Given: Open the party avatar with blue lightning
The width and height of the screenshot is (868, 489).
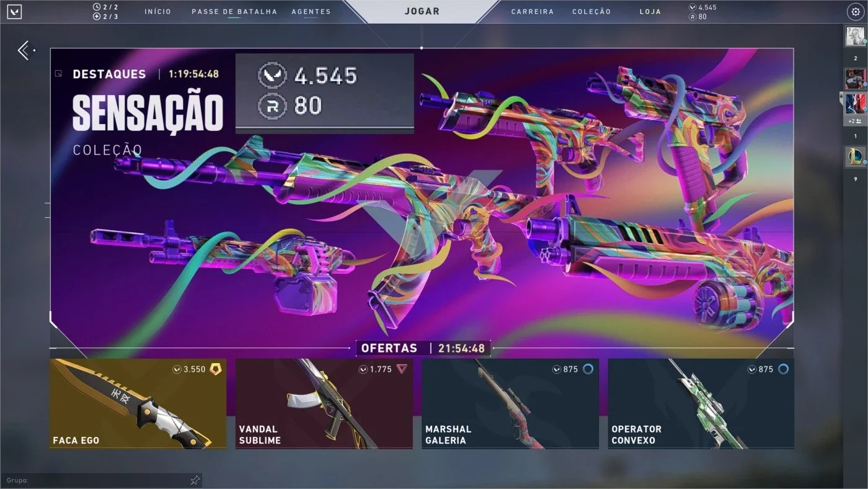Looking at the screenshot, I should pyautogui.click(x=856, y=103).
